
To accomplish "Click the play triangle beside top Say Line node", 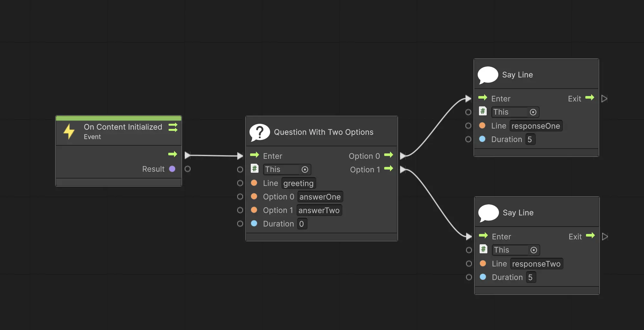I will pyautogui.click(x=605, y=98).
